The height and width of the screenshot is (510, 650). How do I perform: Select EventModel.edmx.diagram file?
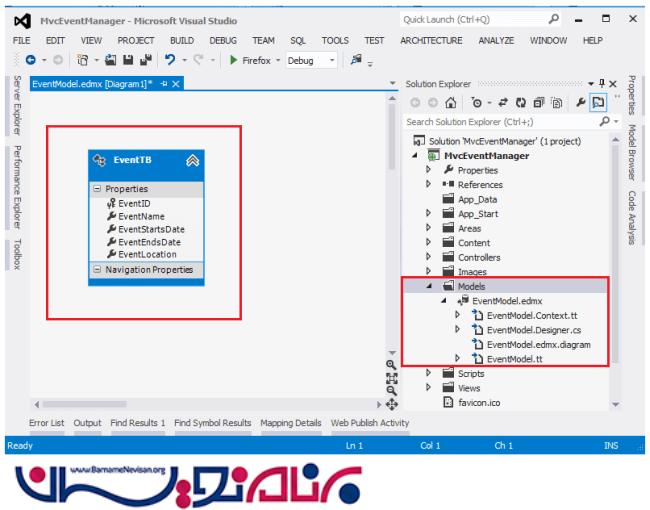click(x=538, y=345)
